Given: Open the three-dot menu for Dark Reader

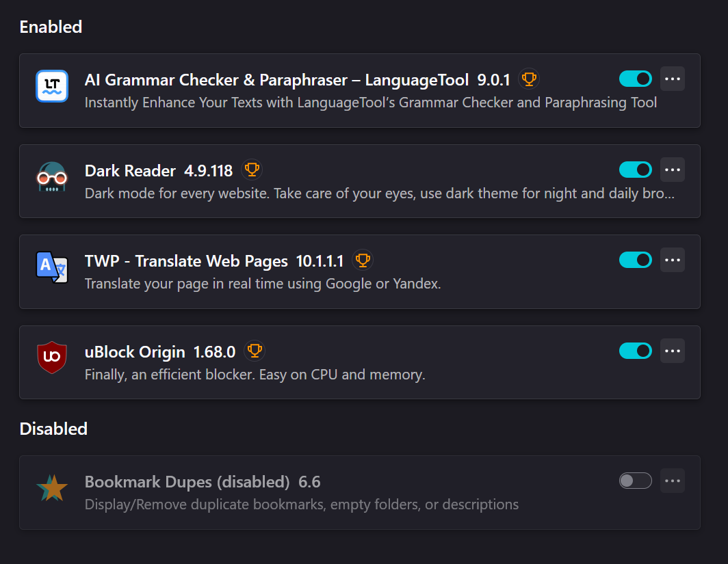Looking at the screenshot, I should (673, 170).
